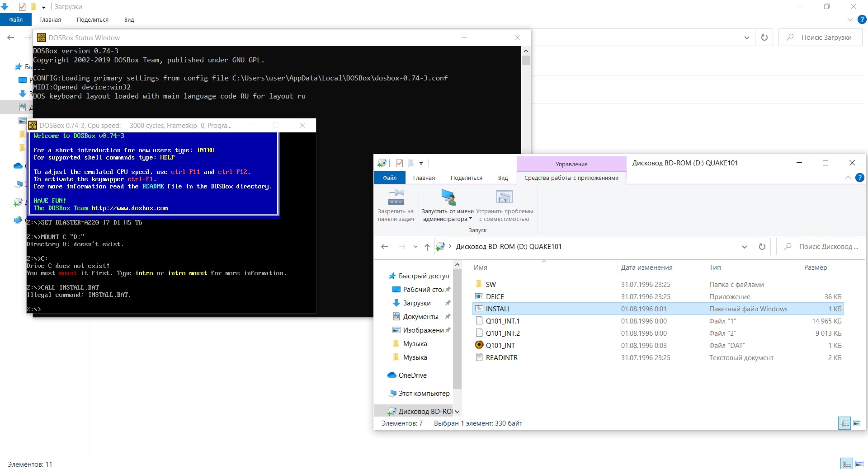This screenshot has width=868, height=469.
Task: Click 'Запустить от имени администратора' icon
Action: [x=448, y=197]
